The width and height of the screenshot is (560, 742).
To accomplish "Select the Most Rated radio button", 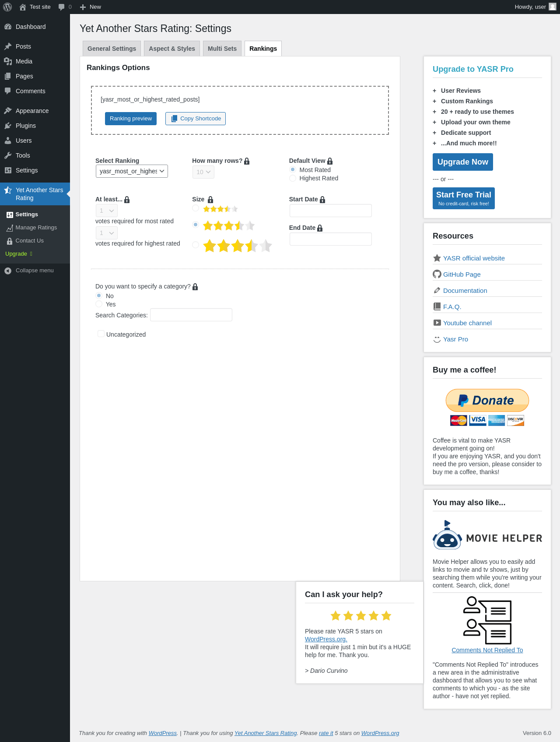I will 293,169.
